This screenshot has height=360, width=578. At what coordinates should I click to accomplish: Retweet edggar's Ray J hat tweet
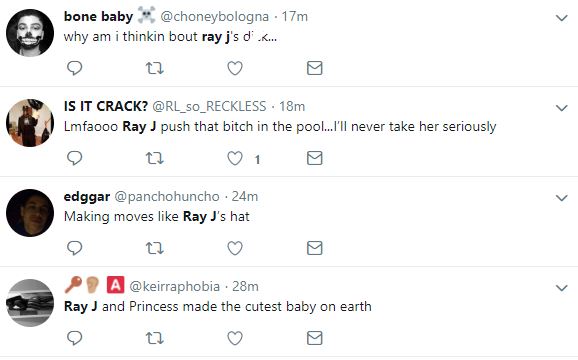(154, 248)
